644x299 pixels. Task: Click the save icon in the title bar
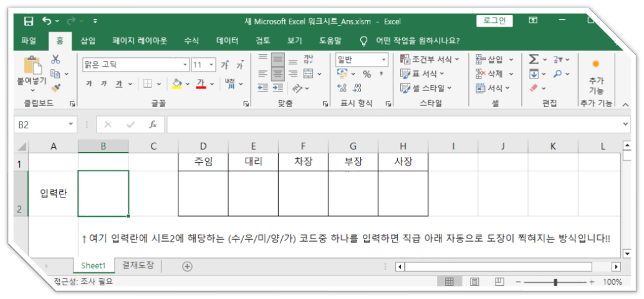[x=28, y=21]
